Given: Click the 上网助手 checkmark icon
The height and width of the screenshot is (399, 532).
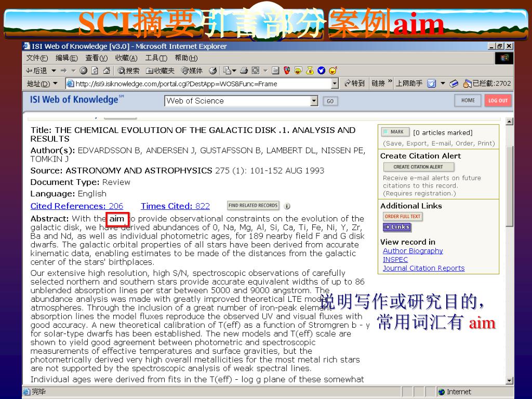Looking at the screenshot, I should (x=431, y=84).
